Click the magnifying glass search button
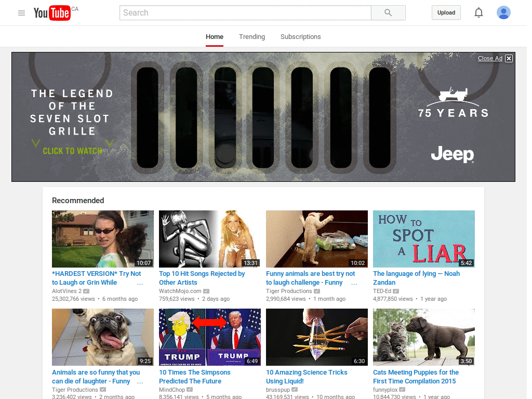The height and width of the screenshot is (399, 532). (388, 13)
